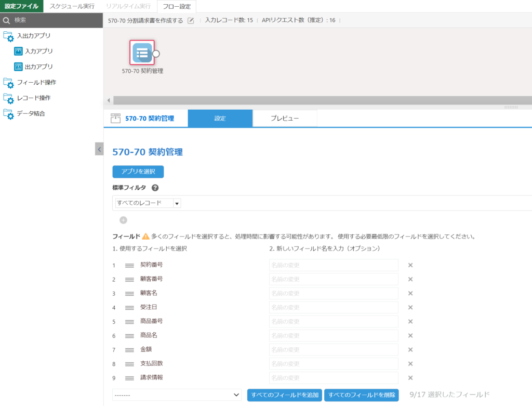Remove the 請求情報 field with its X icon
The height and width of the screenshot is (406, 532).
(x=410, y=378)
